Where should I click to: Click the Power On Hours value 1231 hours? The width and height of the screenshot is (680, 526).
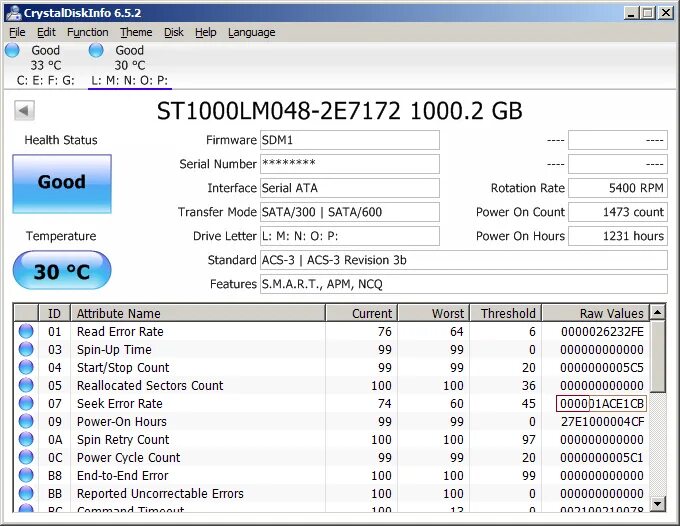tap(618, 236)
